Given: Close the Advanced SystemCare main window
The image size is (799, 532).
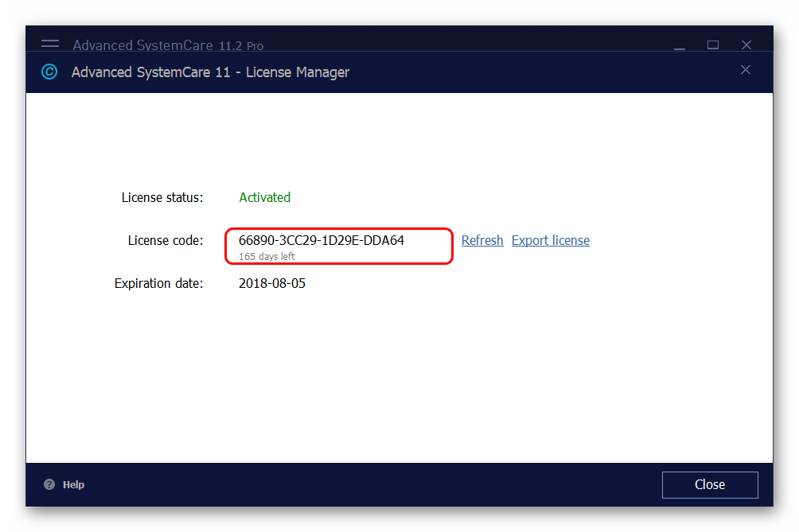Looking at the screenshot, I should (746, 45).
